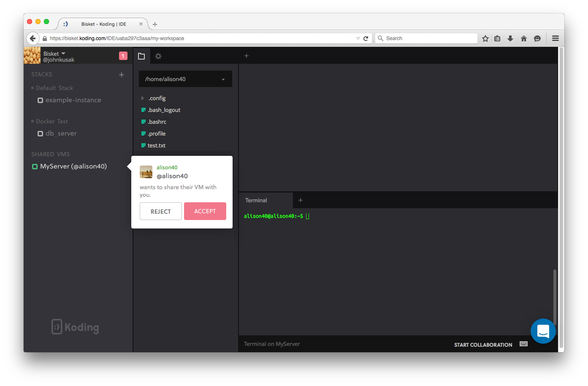Image resolution: width=588 pixels, height=386 pixels.
Task: Accept the VM share request
Action: (x=205, y=211)
